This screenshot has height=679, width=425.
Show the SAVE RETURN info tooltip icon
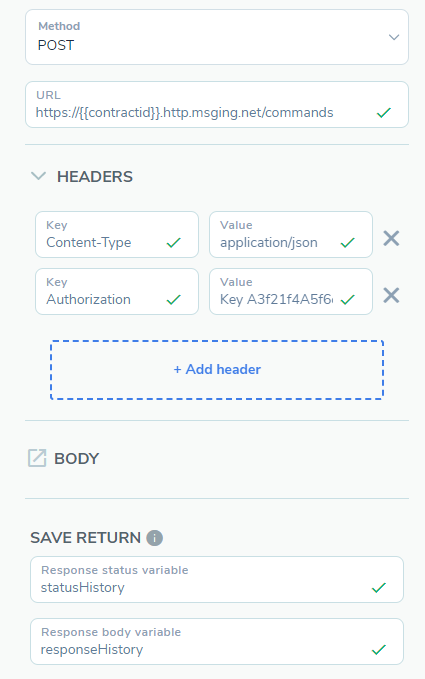(155, 538)
